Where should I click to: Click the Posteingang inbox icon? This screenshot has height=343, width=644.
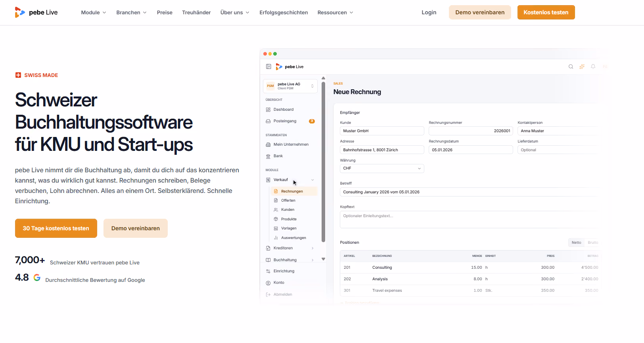coord(268,121)
